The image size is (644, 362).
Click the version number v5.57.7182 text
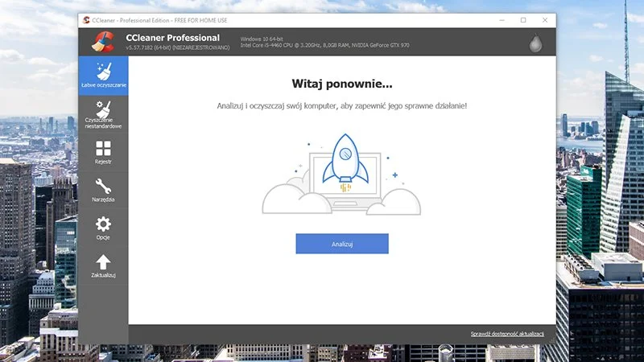178,47
